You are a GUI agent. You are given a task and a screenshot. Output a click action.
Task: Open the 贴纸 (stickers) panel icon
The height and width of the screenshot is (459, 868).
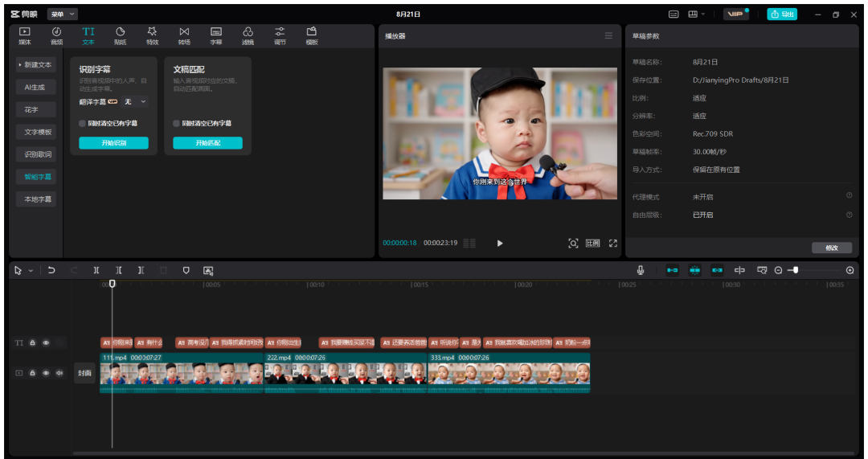[x=120, y=35]
